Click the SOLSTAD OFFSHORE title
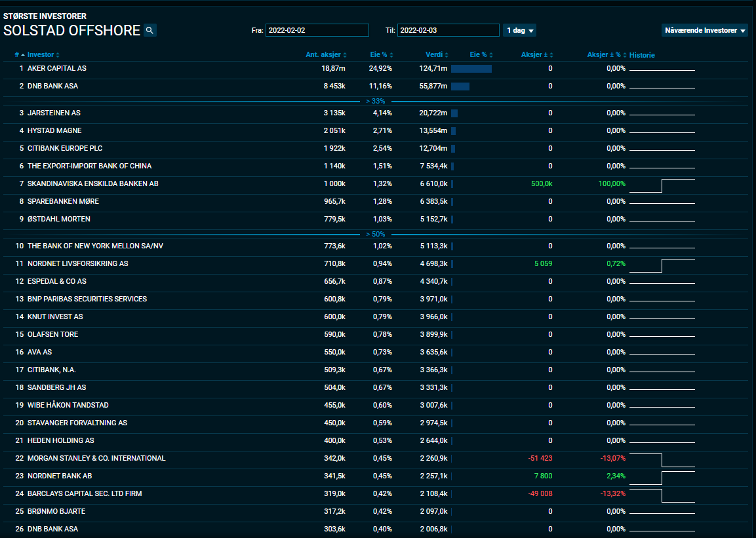 [x=72, y=30]
